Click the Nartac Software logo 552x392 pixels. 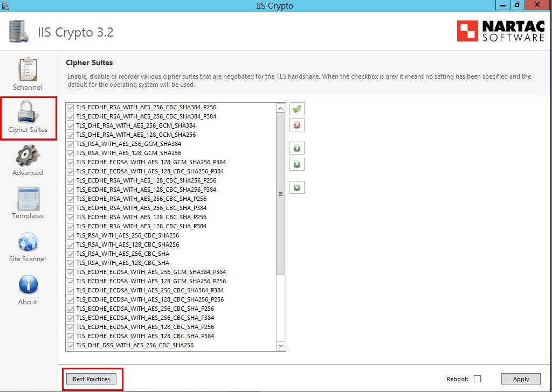[501, 31]
